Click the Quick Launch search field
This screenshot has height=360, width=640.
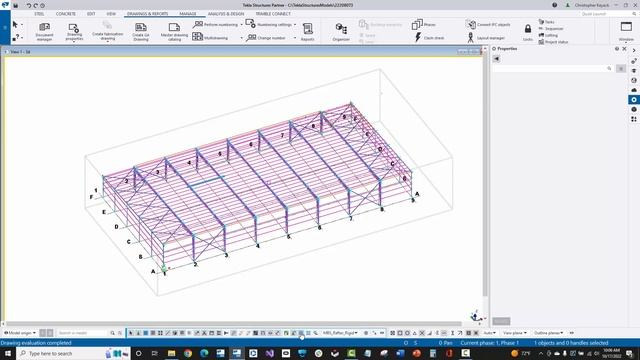(x=606, y=14)
